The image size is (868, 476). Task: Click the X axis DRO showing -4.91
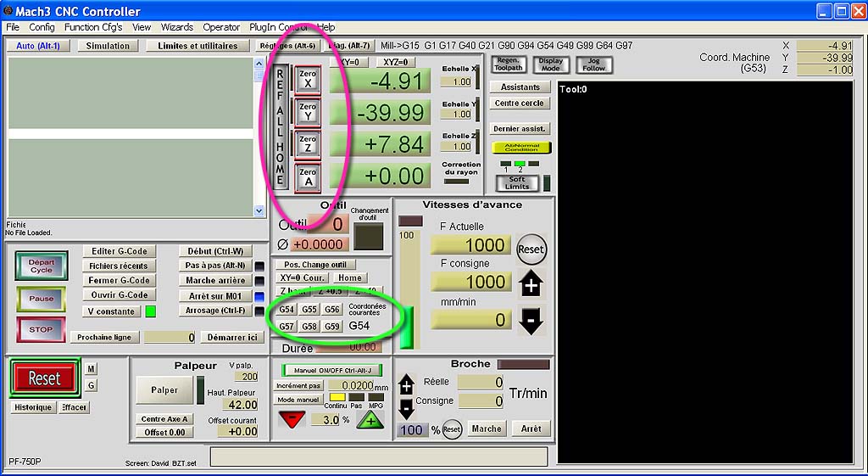click(381, 81)
